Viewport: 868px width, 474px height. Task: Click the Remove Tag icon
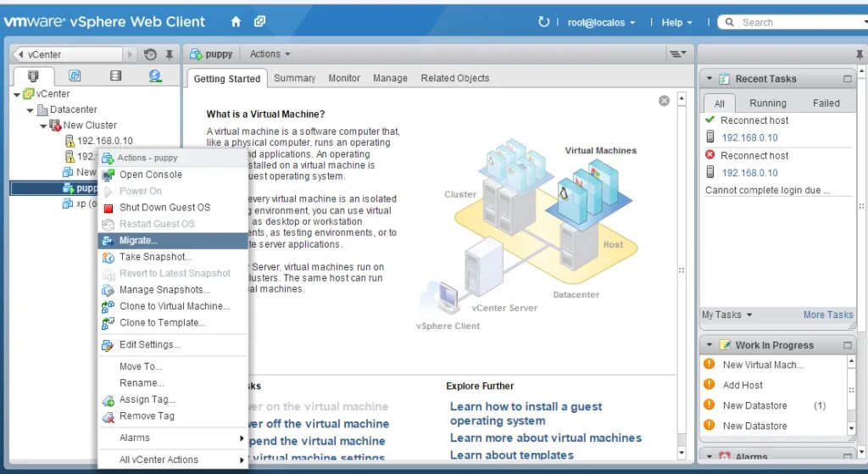pos(108,417)
